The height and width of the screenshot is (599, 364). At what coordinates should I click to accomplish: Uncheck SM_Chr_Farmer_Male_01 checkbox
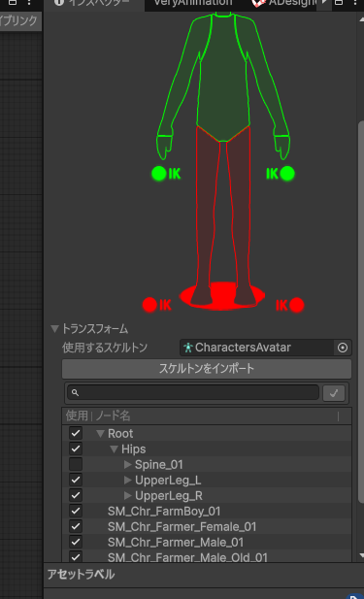tap(76, 542)
